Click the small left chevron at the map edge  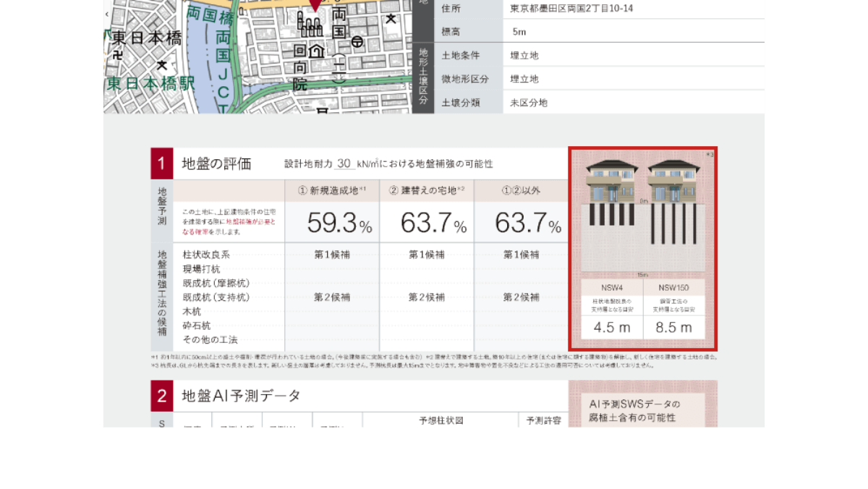107,14
